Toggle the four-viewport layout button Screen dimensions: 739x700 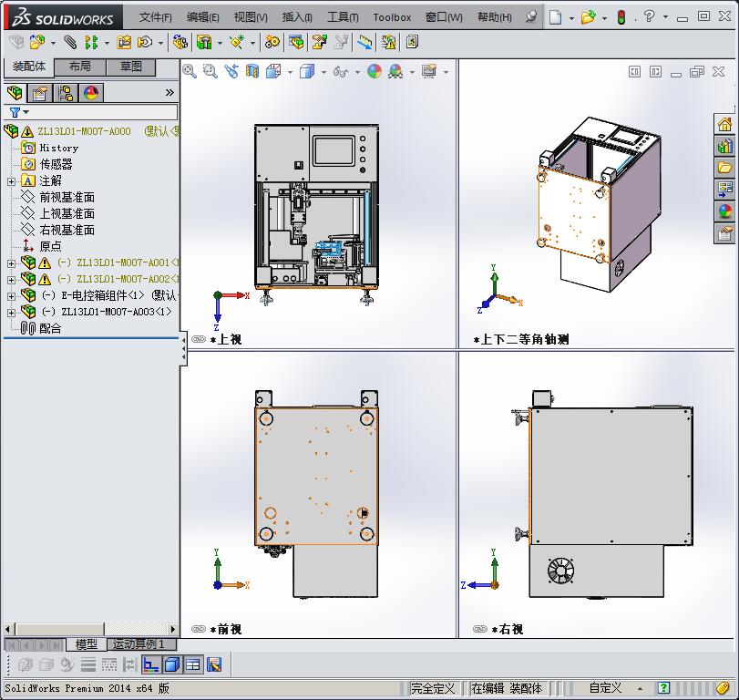(x=193, y=664)
